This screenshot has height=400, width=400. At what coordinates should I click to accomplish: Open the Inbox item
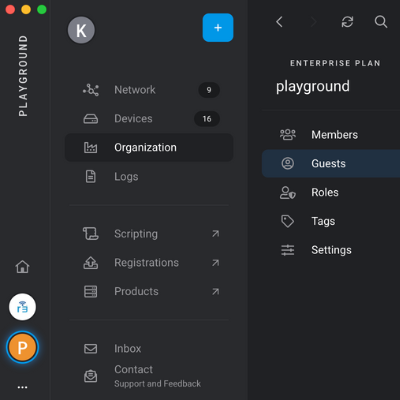[x=149, y=349]
